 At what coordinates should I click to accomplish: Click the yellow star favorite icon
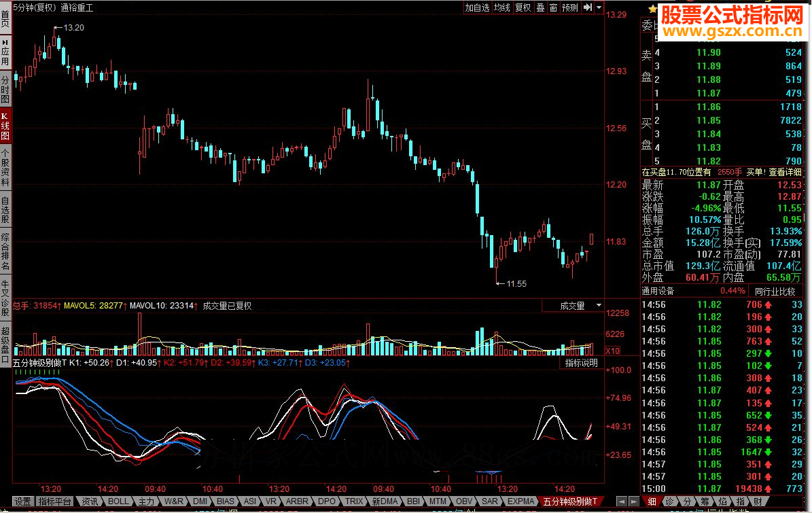(652, 9)
